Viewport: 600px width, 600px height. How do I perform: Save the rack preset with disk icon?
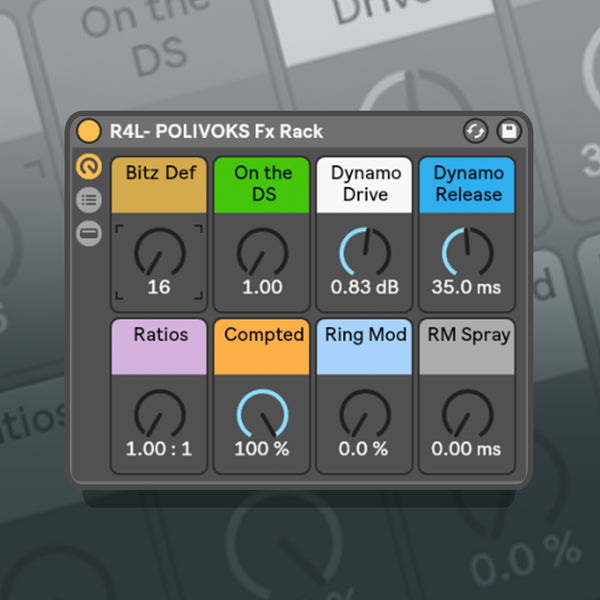[509, 131]
